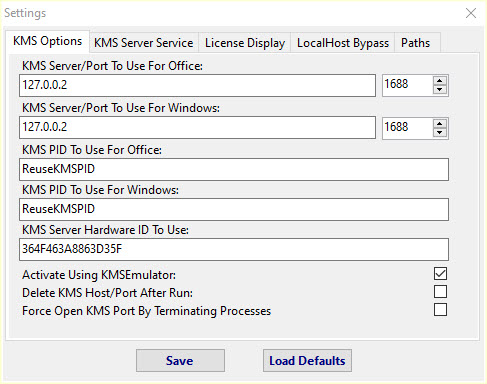Decrease the Office KMS port value
The width and height of the screenshot is (487, 384).
440,90
